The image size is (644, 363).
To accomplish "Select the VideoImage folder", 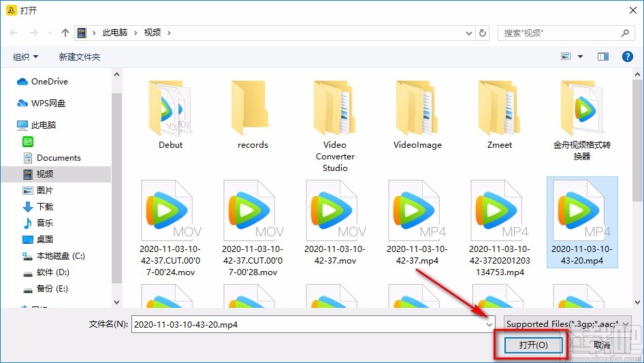I will tap(417, 114).
